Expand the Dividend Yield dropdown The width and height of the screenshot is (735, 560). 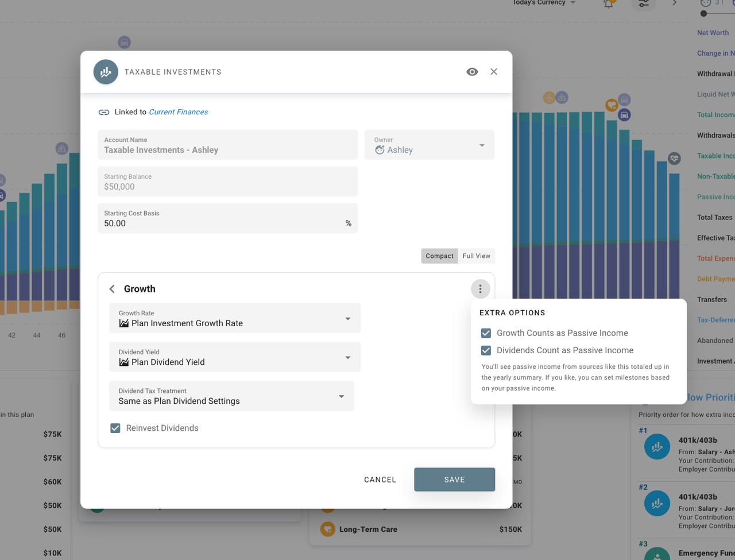point(235,357)
